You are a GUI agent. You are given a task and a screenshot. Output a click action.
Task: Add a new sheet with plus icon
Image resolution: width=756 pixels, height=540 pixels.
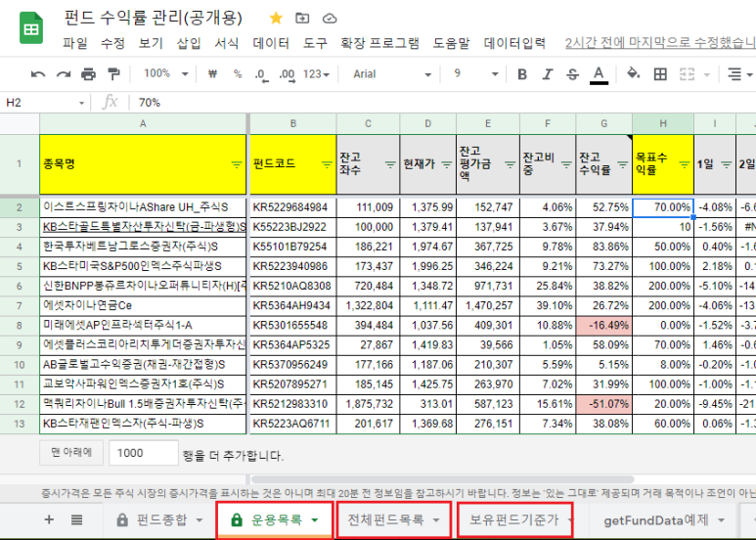(x=49, y=519)
